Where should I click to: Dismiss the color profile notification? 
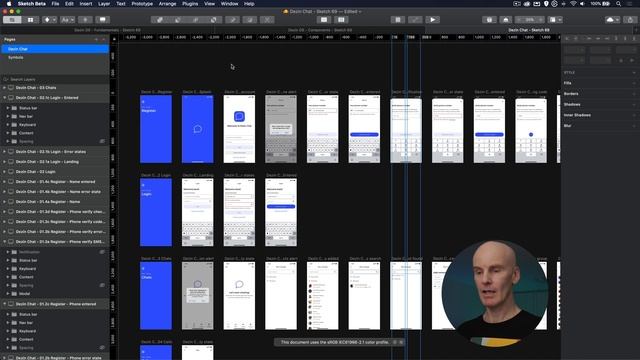(401, 342)
